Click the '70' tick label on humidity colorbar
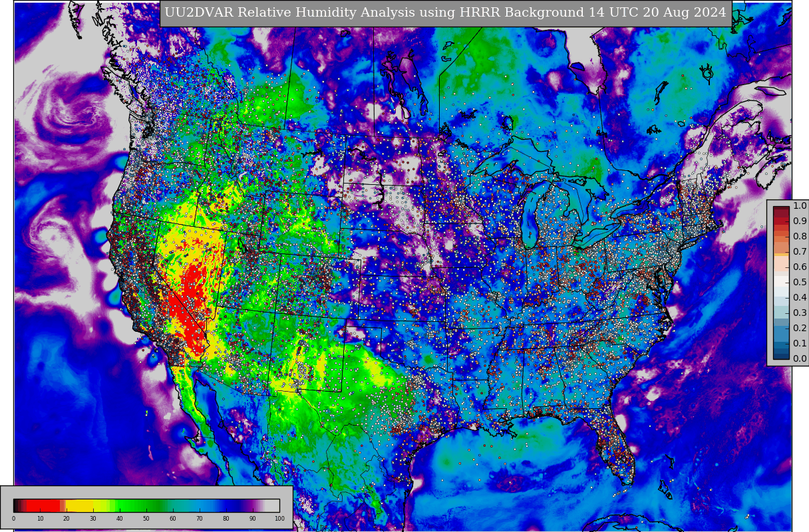 (200, 519)
